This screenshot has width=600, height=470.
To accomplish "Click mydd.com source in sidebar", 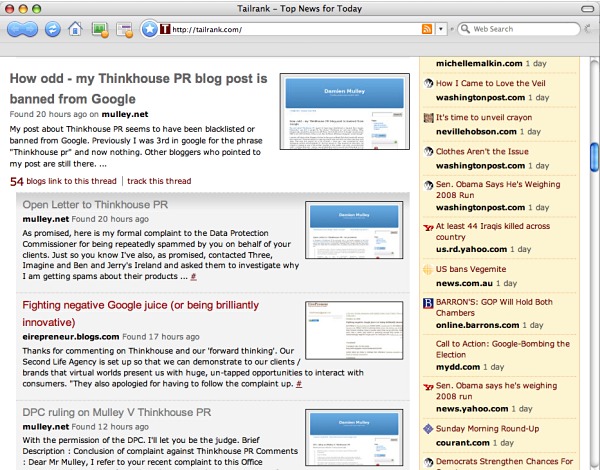I will [x=458, y=367].
